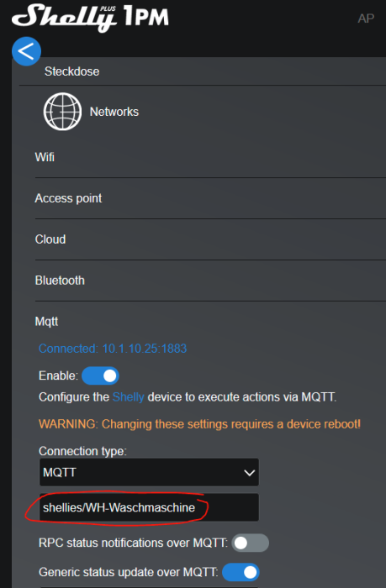Click the Networks heading label
Screen dimensions: 386x588
click(114, 112)
